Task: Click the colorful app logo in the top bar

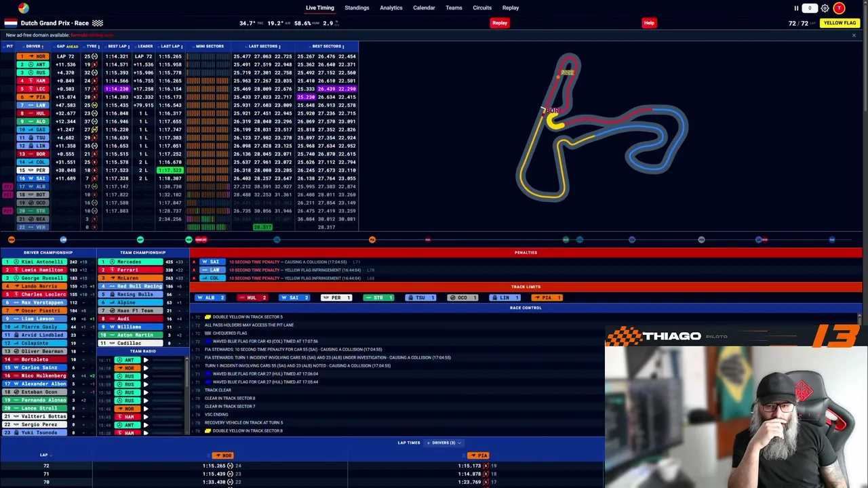Action: coord(24,8)
